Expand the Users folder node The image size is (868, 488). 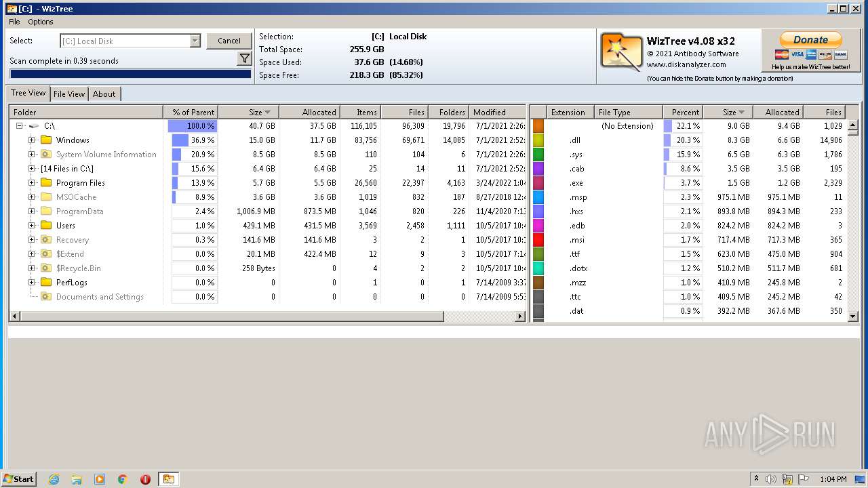pos(31,226)
